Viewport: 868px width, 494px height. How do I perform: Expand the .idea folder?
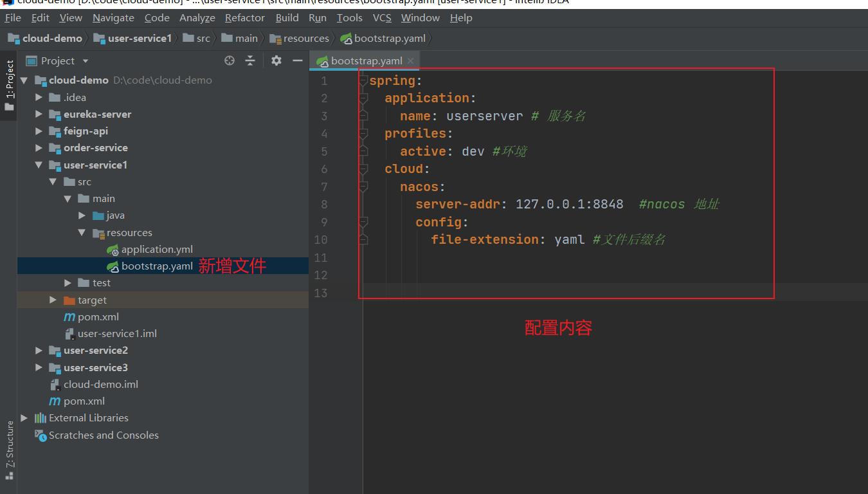pyautogui.click(x=39, y=98)
